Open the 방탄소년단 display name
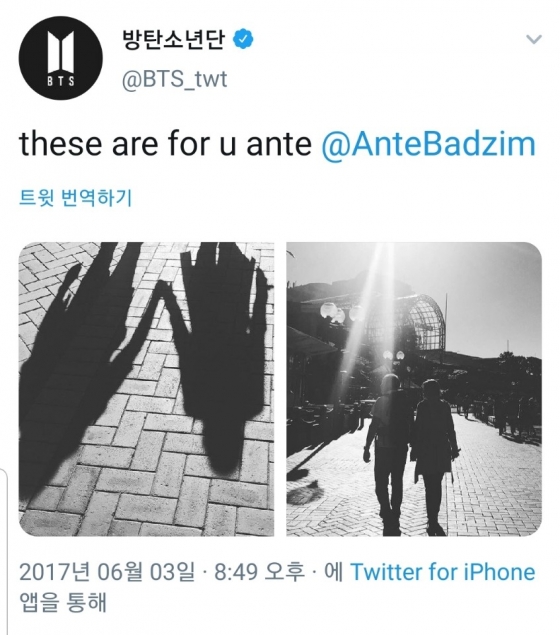 [173, 39]
